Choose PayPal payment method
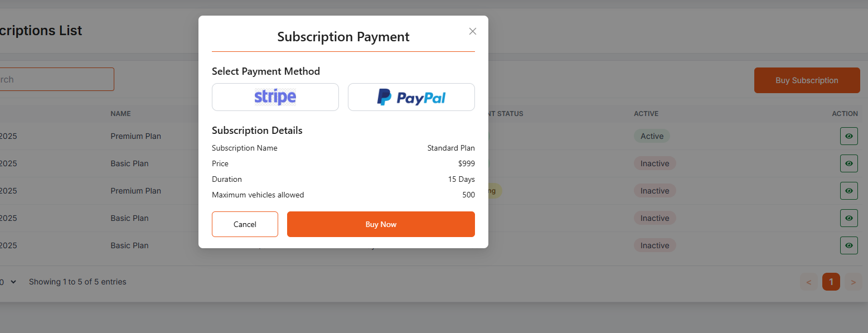This screenshot has width=868, height=333. (411, 97)
